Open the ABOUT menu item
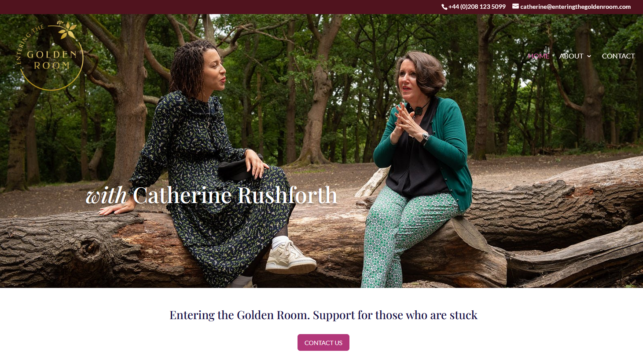 [x=571, y=56]
